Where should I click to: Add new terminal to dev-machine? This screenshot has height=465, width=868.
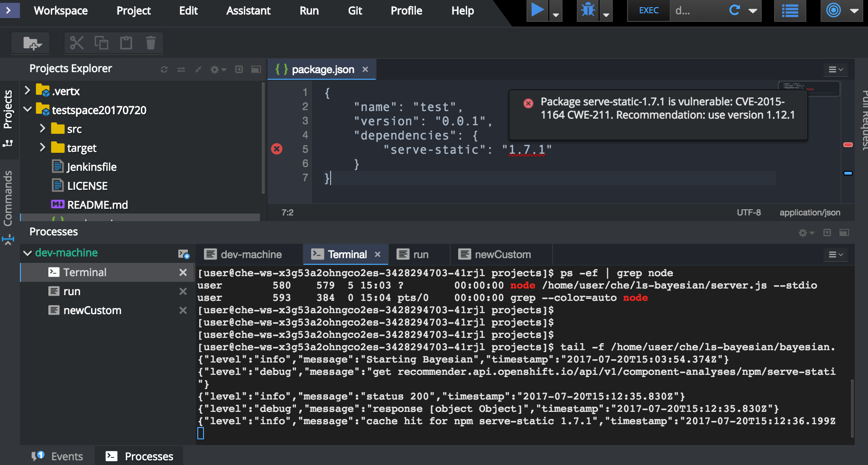[x=184, y=254]
